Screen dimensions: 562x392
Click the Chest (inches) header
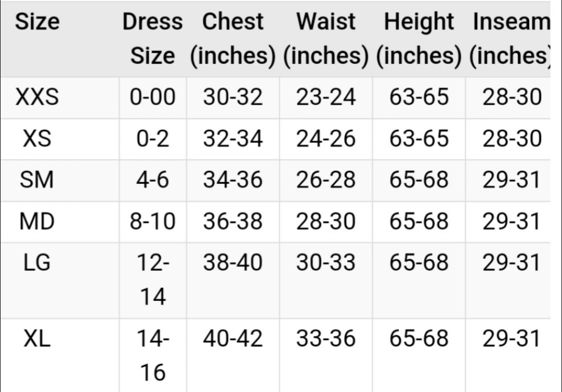tap(233, 39)
